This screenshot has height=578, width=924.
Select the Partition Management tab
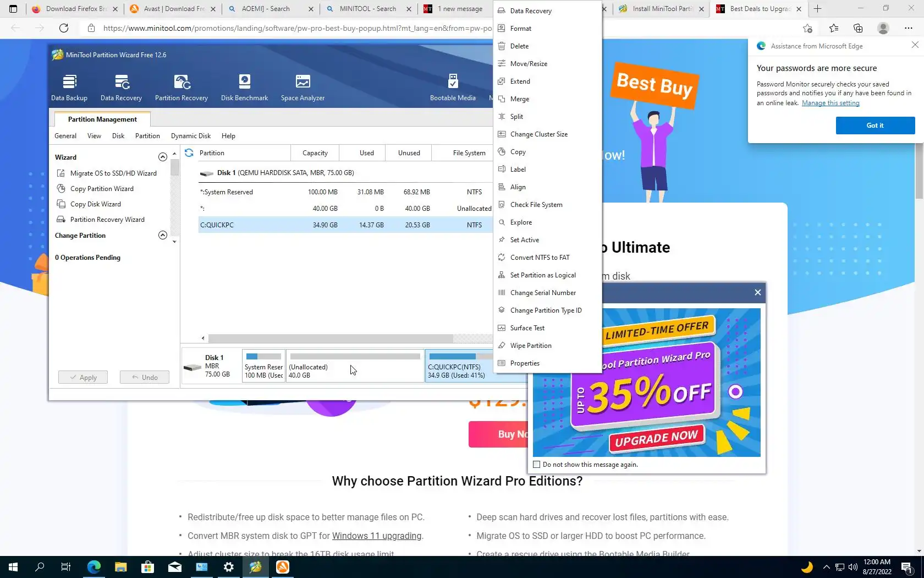tap(102, 119)
